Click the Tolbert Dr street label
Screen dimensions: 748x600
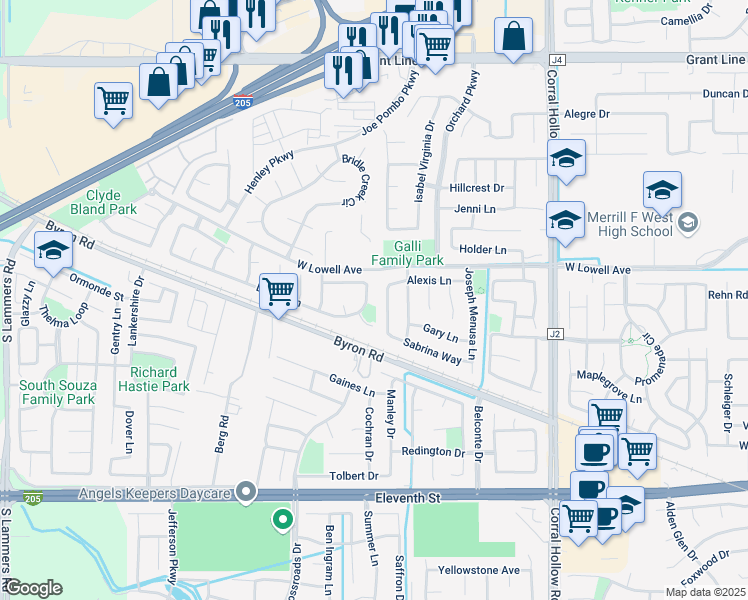click(x=354, y=476)
